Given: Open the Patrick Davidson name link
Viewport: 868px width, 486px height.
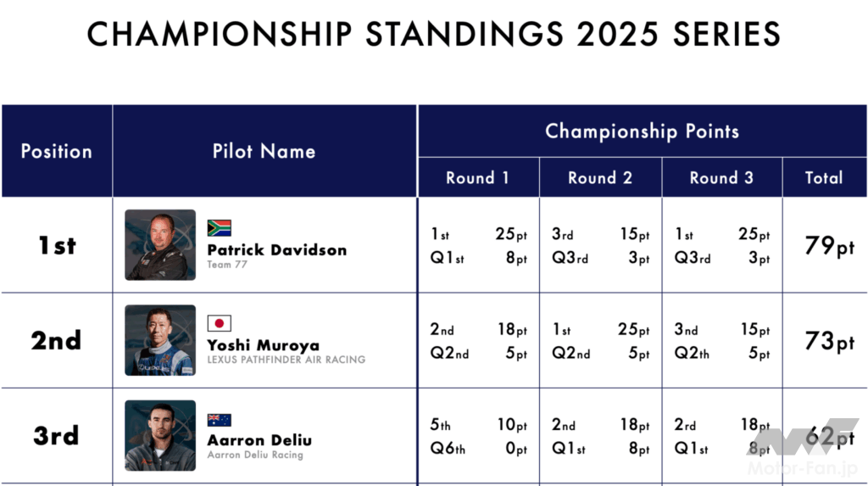Looking at the screenshot, I should tap(276, 250).
